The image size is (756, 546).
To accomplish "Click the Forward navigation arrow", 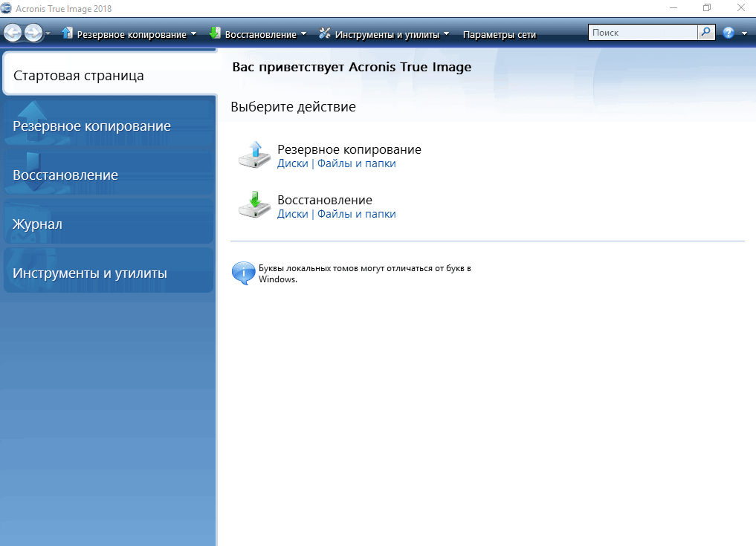I will point(33,33).
